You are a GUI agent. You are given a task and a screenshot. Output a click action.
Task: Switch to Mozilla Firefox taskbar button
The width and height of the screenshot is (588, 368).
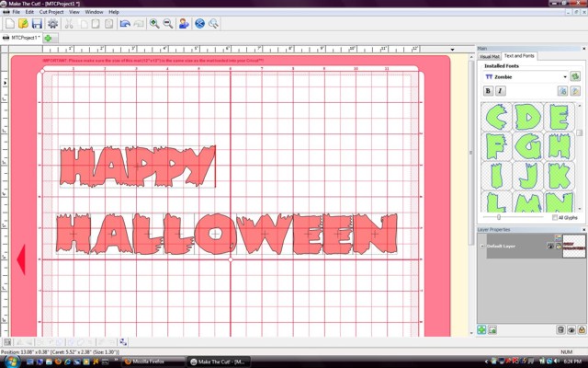(x=153, y=362)
